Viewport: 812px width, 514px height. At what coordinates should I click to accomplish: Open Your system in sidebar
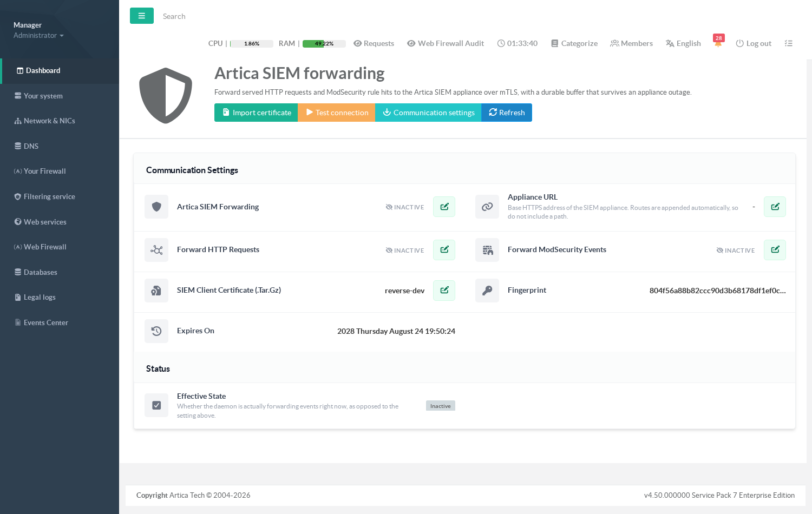click(x=60, y=96)
